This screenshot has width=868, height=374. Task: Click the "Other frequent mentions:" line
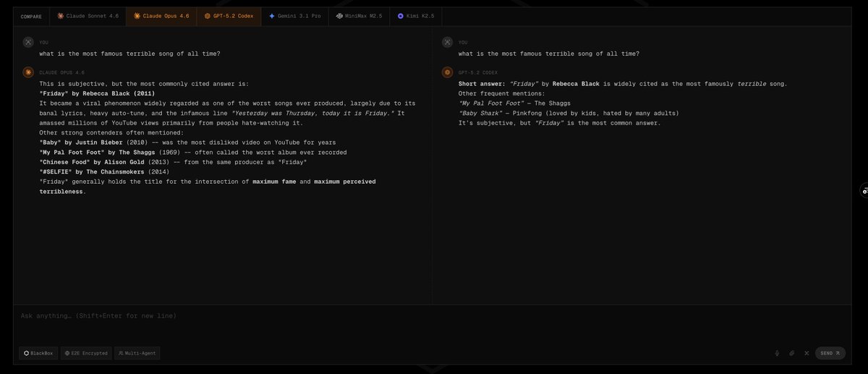tap(501, 93)
